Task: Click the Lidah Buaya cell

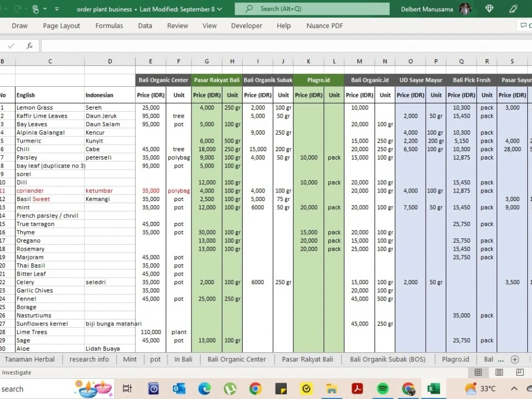Action: pos(110,349)
